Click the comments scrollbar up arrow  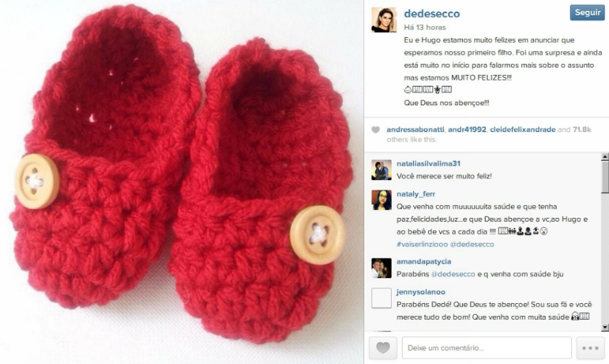tap(605, 158)
